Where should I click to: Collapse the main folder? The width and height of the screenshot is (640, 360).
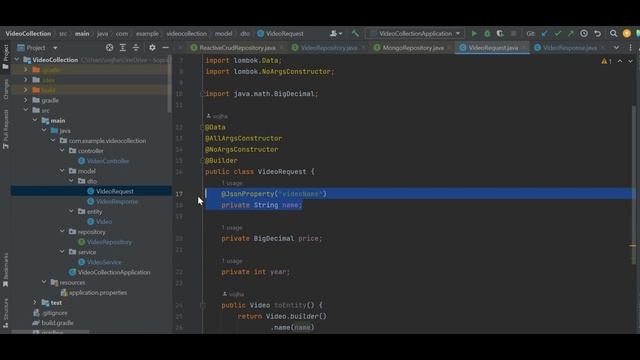point(35,120)
